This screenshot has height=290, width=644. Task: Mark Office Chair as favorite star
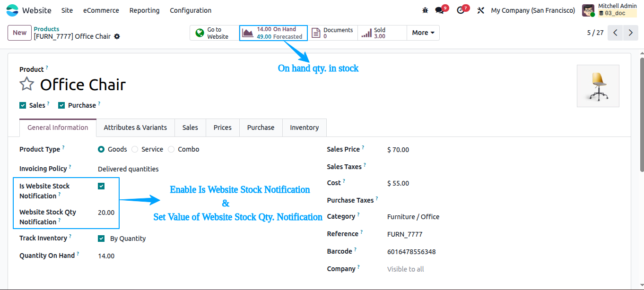(27, 85)
